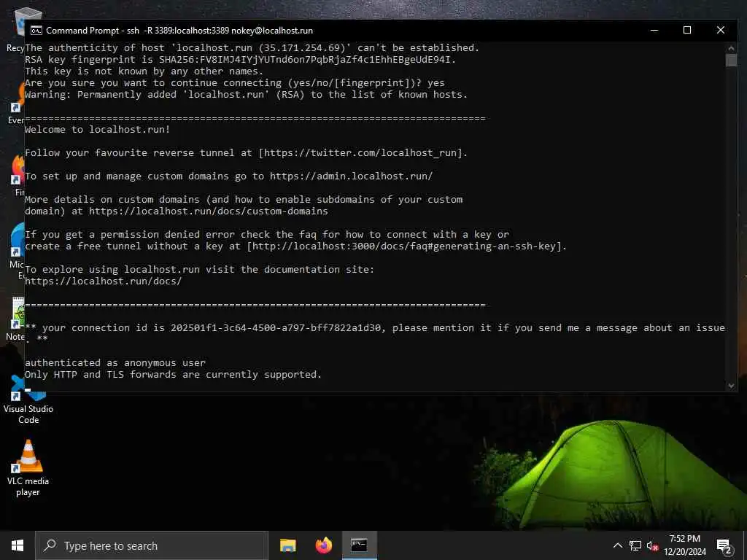
Task: Click the console scrollbar down arrow
Action: click(731, 386)
